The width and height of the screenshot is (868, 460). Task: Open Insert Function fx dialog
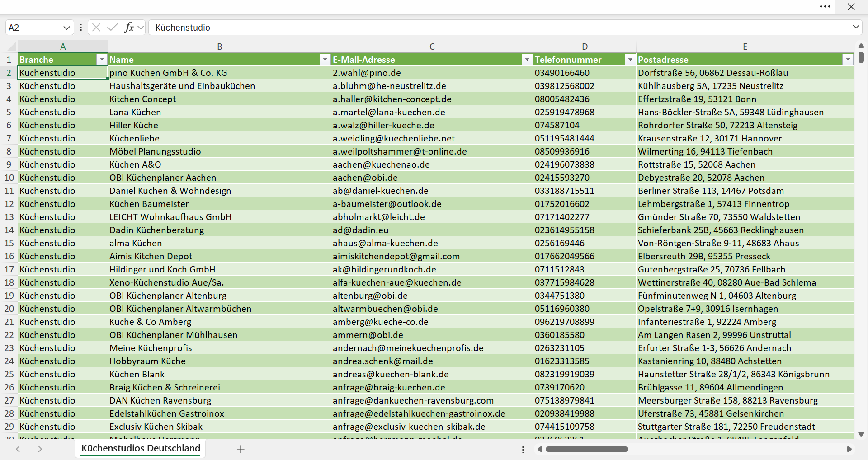pyautogui.click(x=129, y=28)
